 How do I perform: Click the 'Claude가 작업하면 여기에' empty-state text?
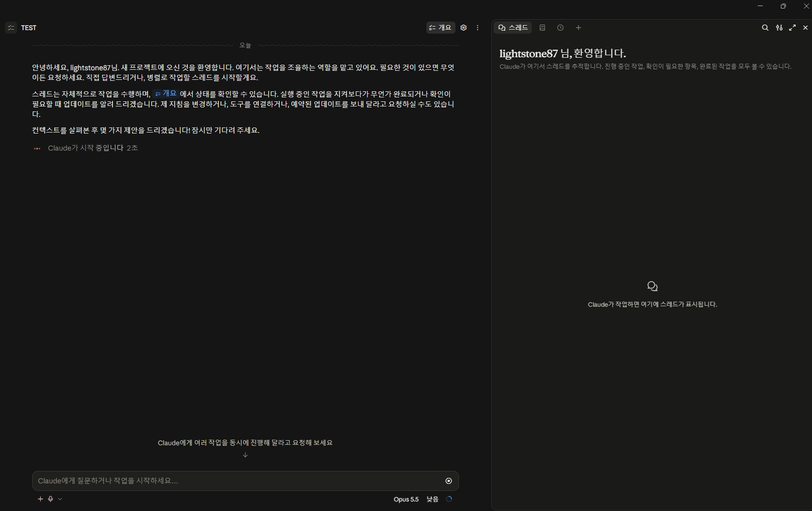click(x=652, y=304)
